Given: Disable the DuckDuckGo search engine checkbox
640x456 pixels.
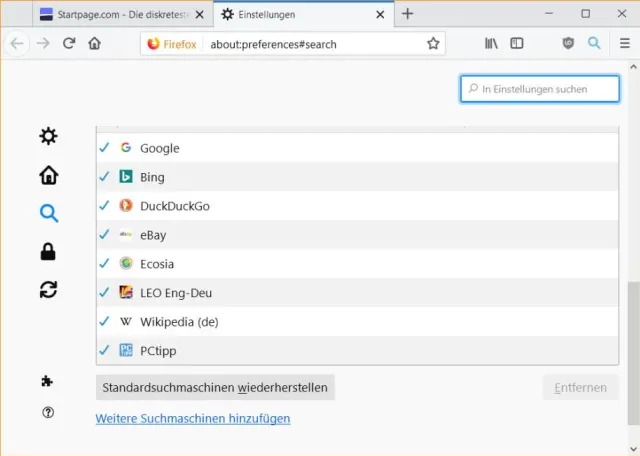Looking at the screenshot, I should [104, 206].
